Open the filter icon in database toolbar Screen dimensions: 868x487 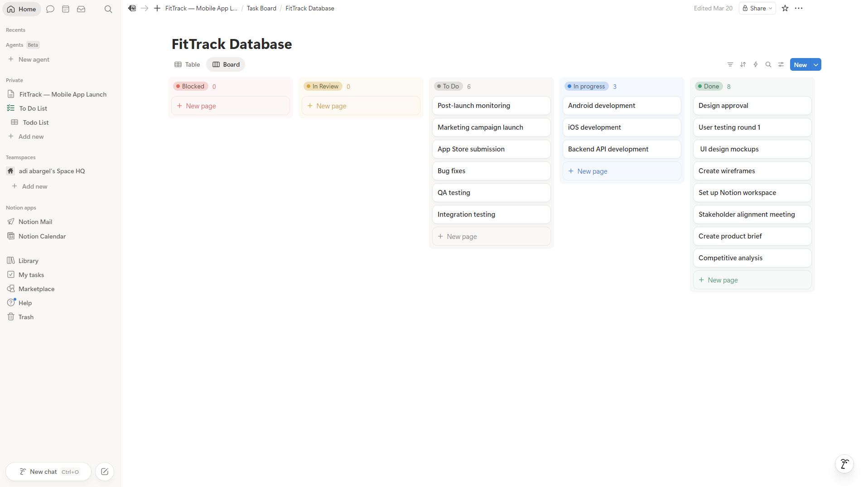coord(730,64)
